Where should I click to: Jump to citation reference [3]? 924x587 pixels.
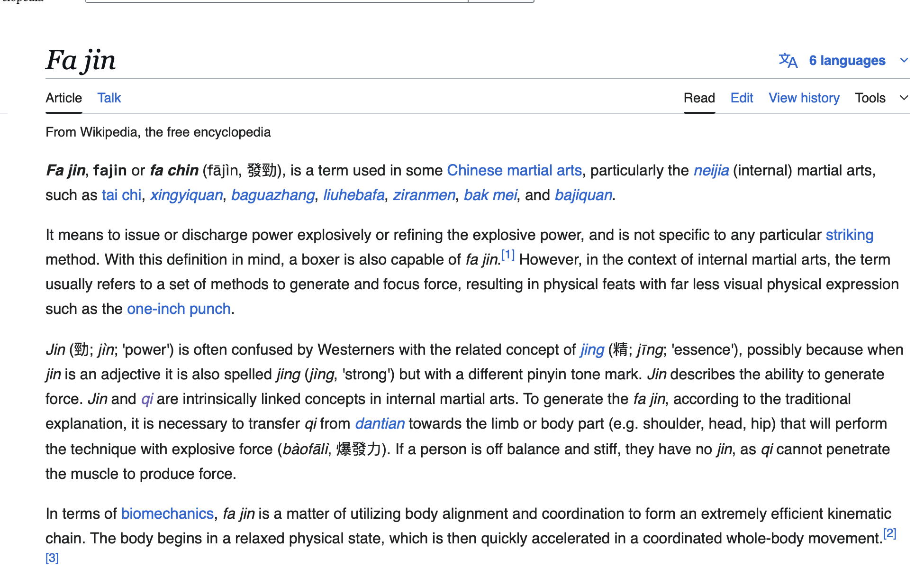click(x=52, y=558)
